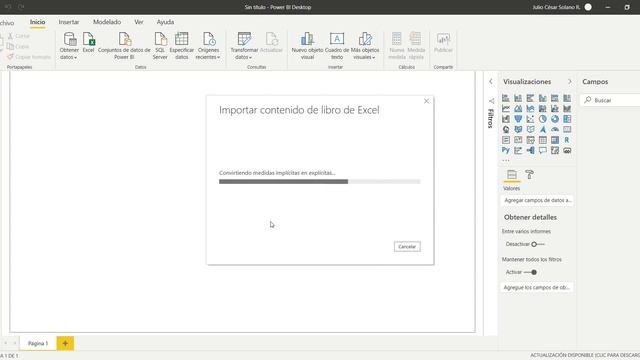Switch to the Ayuda ribbon tab
The image size is (640, 360).
click(x=165, y=22)
